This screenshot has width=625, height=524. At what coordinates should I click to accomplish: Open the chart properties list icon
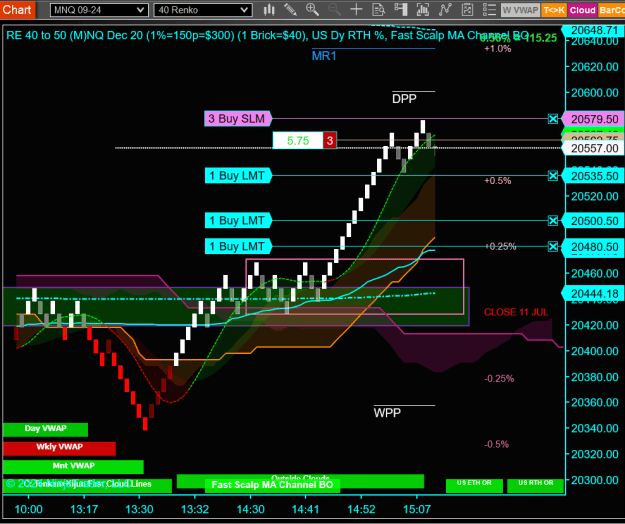click(489, 10)
